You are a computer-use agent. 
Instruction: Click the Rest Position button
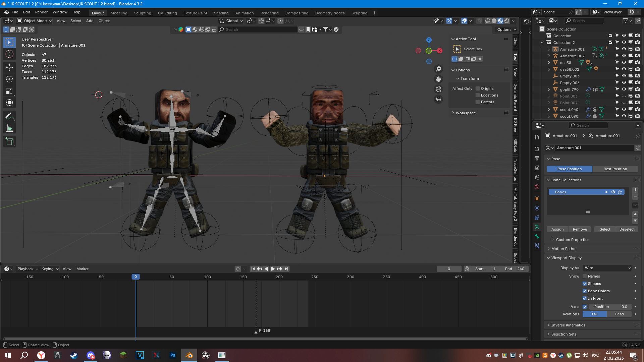(615, 169)
